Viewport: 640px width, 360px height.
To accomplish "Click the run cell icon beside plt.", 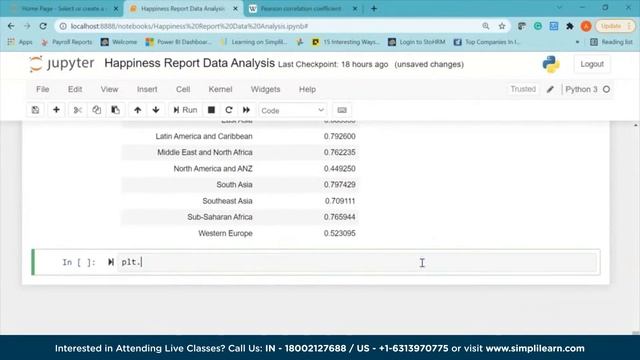I will pyautogui.click(x=111, y=262).
